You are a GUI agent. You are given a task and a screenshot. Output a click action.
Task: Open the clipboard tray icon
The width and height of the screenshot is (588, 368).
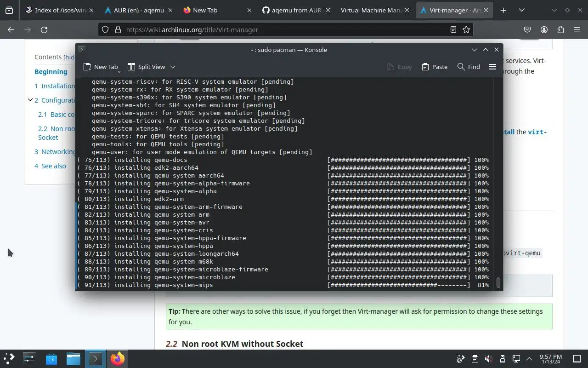pyautogui.click(x=475, y=359)
